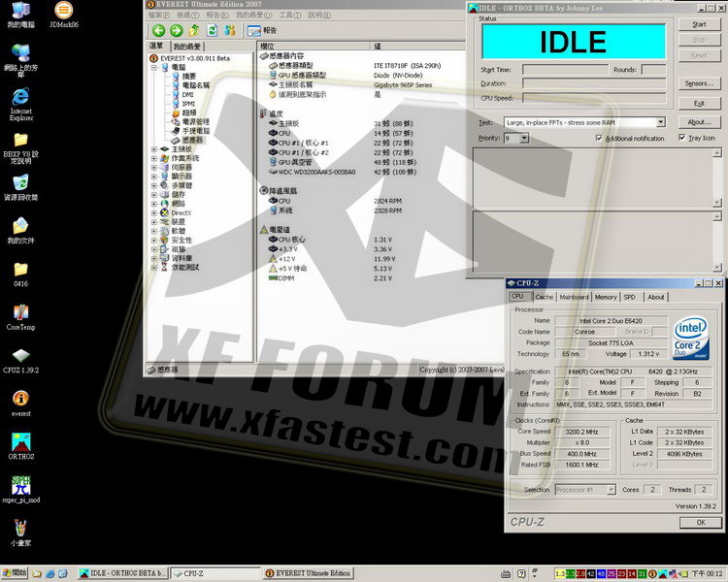Open the Cache tab in CPU-Z
The image size is (728, 582).
click(545, 297)
